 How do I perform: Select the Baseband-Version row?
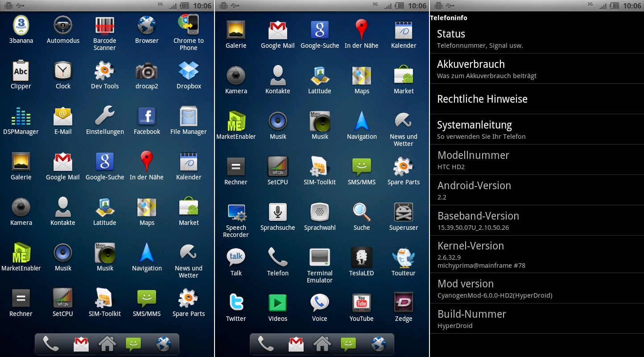coord(537,220)
